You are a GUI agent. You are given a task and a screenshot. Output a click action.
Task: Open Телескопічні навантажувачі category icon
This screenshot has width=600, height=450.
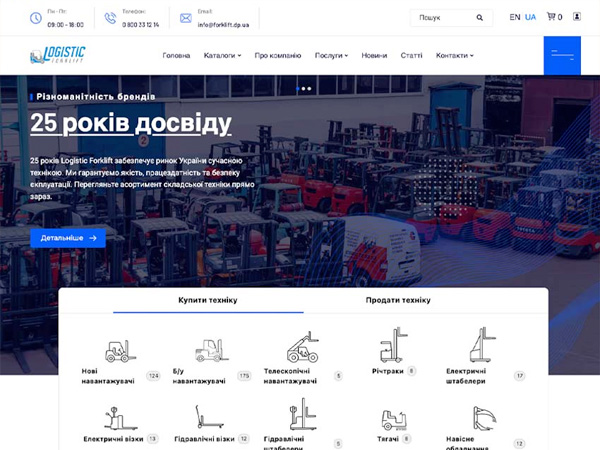301,349
